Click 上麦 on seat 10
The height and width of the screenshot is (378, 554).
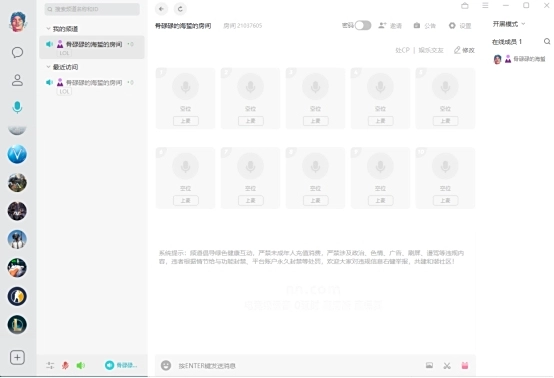tap(446, 200)
